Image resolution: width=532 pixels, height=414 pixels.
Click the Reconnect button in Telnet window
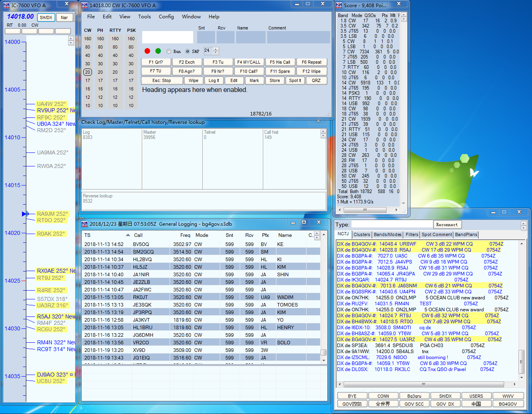tap(447, 225)
